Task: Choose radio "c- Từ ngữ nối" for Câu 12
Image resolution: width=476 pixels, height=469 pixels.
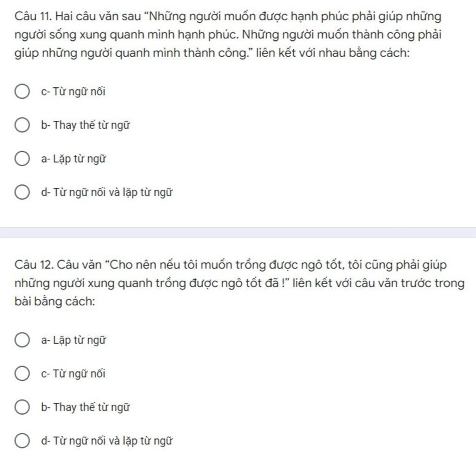Action: tap(22, 373)
